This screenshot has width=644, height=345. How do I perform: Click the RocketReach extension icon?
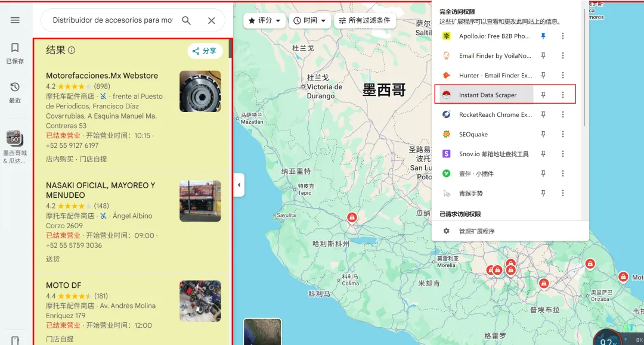click(x=447, y=114)
